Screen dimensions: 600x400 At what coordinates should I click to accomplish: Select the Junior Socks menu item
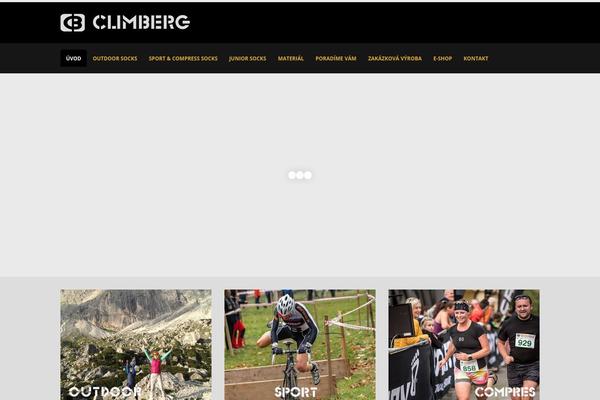(247, 58)
